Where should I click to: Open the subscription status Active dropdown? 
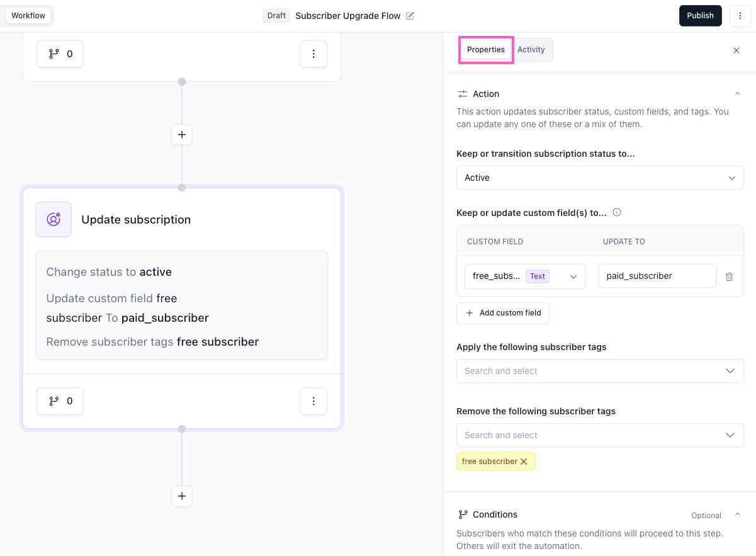tap(599, 178)
